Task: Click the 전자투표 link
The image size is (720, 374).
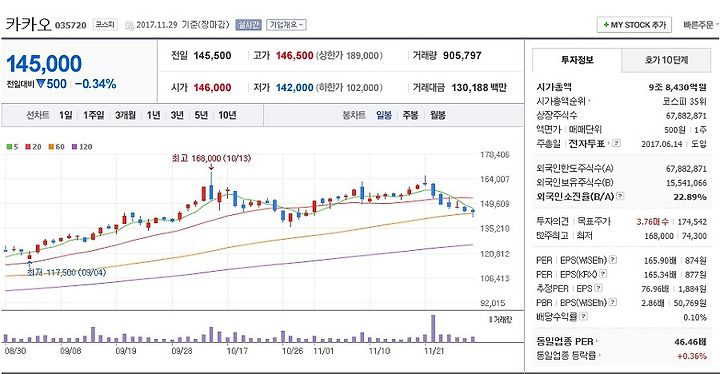Action: tap(587, 143)
